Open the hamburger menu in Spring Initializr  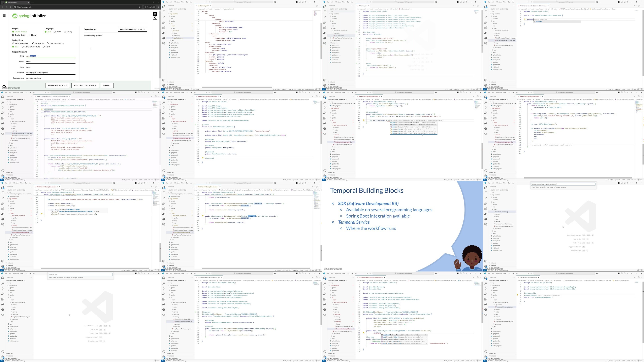[4, 15]
